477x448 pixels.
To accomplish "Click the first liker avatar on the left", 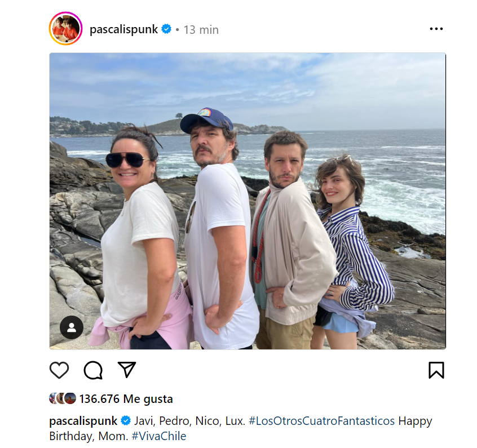I will tap(53, 398).
